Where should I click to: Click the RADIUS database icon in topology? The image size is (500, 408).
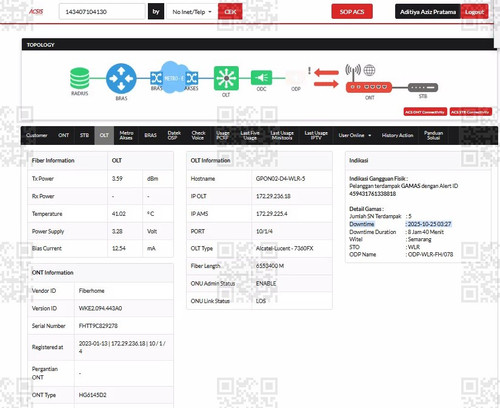tap(80, 78)
